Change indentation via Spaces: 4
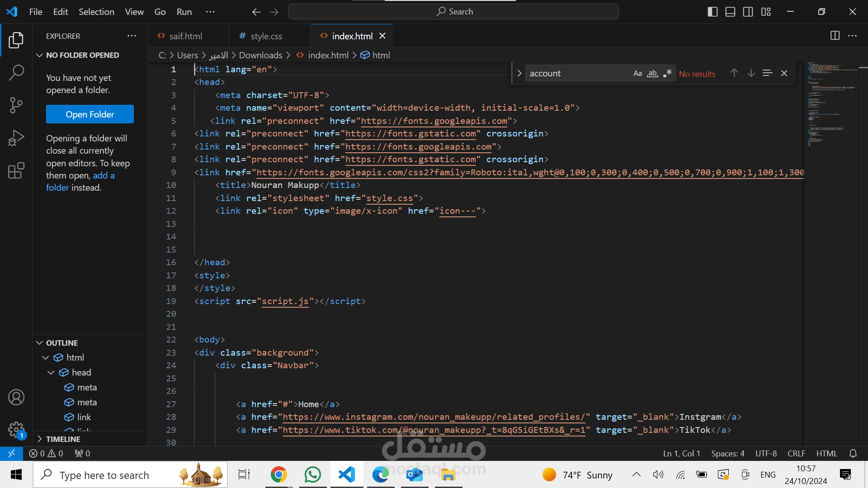This screenshot has width=868, height=488. point(727,453)
